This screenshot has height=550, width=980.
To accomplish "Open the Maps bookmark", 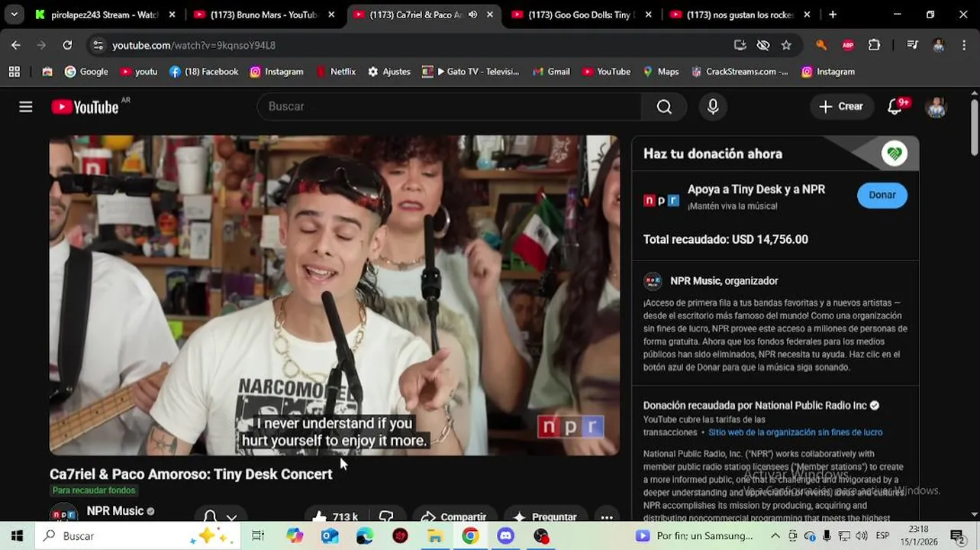I will (660, 72).
